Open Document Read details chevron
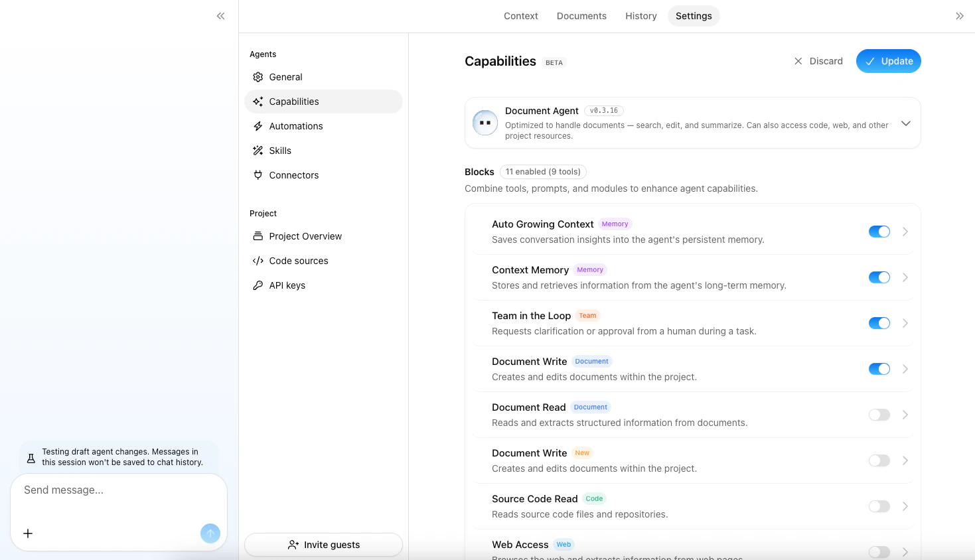Screen dimensions: 975x560 pyautogui.click(x=905, y=415)
